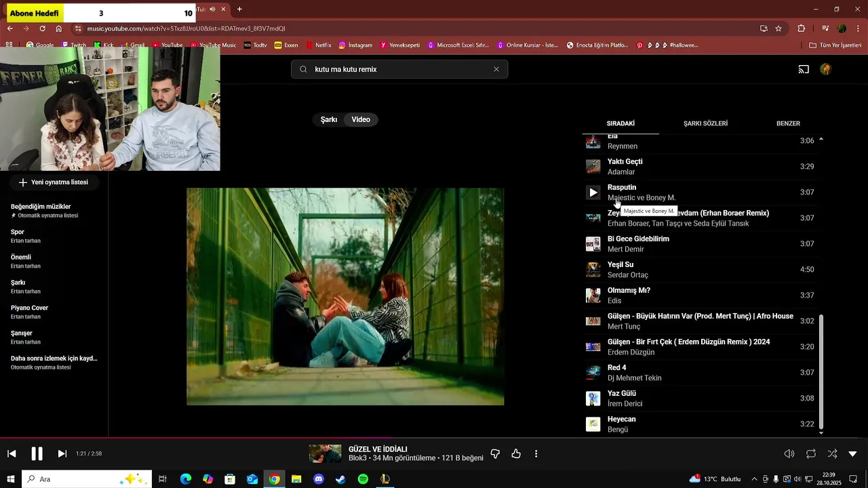This screenshot has width=868, height=488.
Task: Open the Netflix bookmark
Action: [x=319, y=45]
